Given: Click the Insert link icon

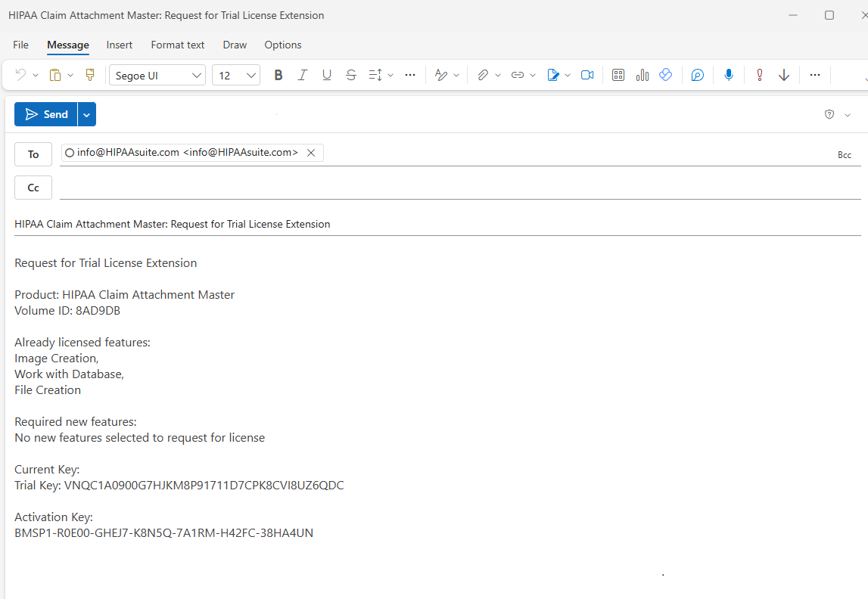Looking at the screenshot, I should (x=518, y=75).
